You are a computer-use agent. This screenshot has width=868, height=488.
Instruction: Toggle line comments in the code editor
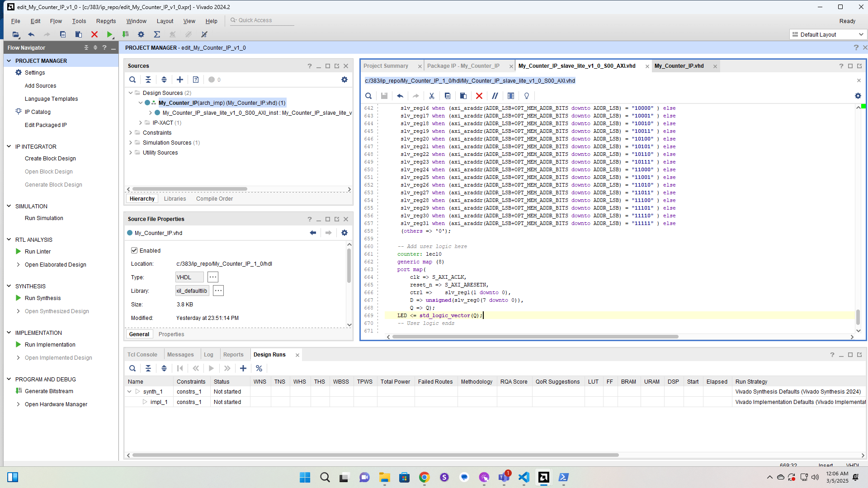click(x=495, y=96)
